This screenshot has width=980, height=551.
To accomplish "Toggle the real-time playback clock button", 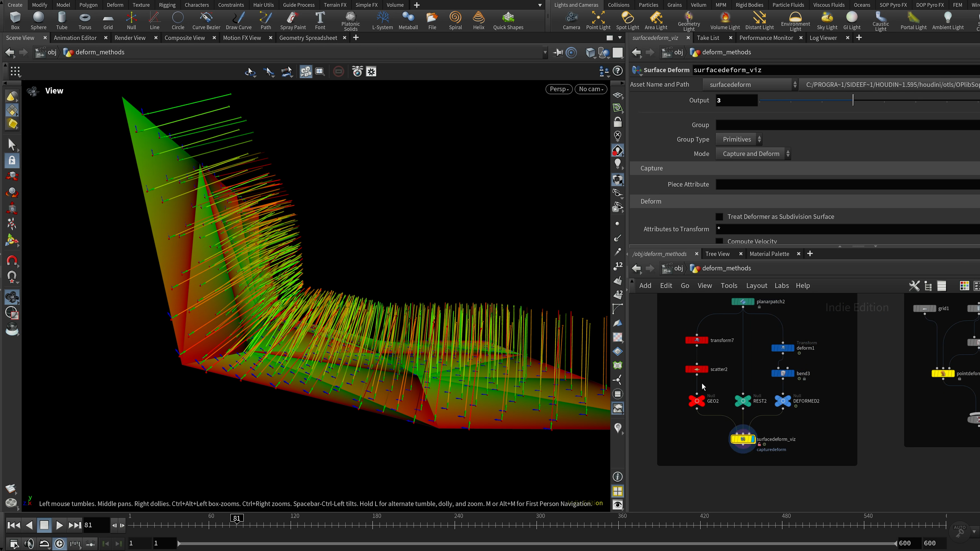I will [x=59, y=543].
